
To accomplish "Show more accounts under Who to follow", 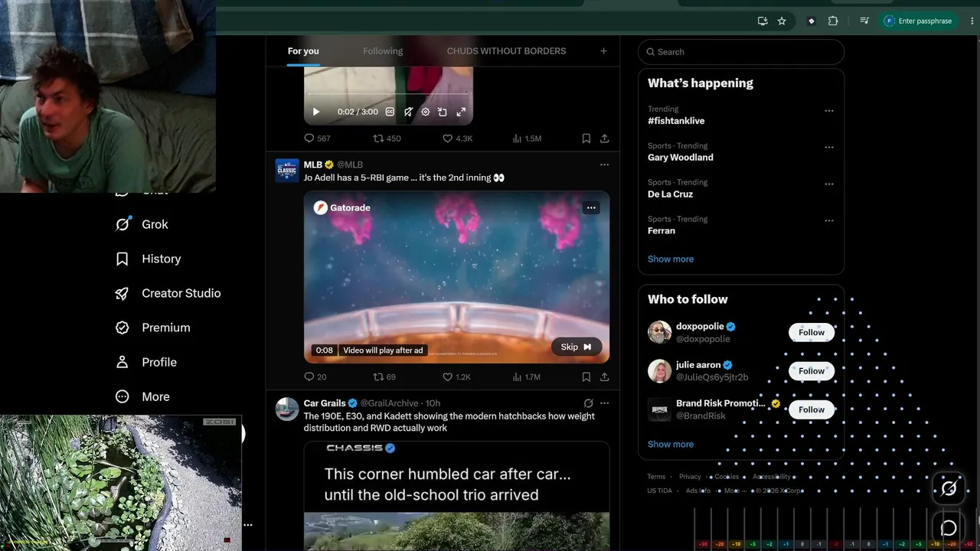I will click(x=671, y=444).
